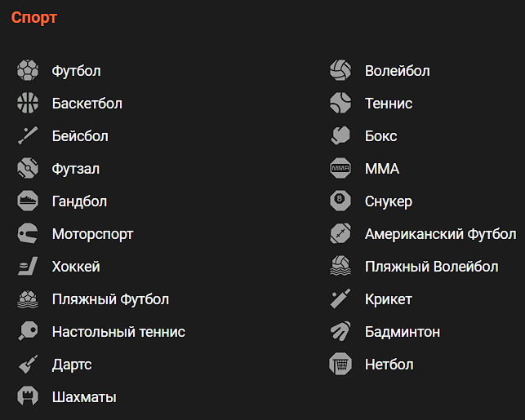Click the chess rook icon for Шахматы
525x420 pixels.
coord(28,396)
